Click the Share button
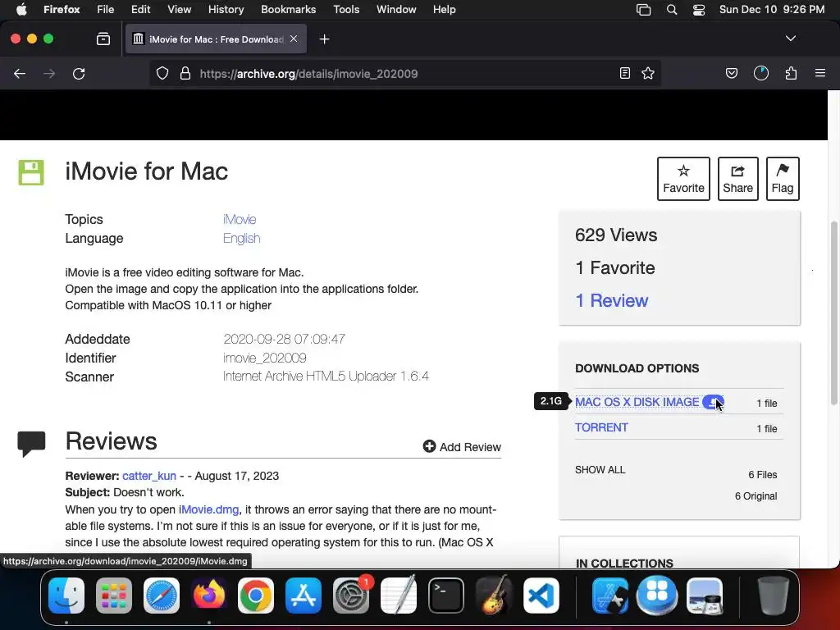840x630 pixels. 737,179
